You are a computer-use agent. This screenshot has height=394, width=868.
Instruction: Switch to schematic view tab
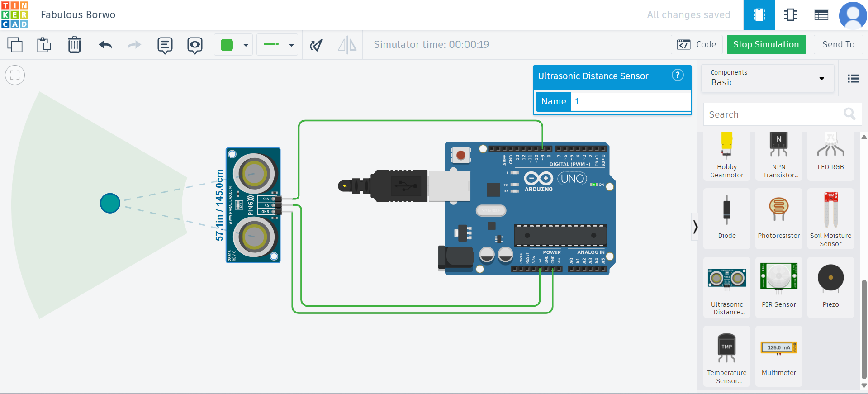pyautogui.click(x=790, y=15)
